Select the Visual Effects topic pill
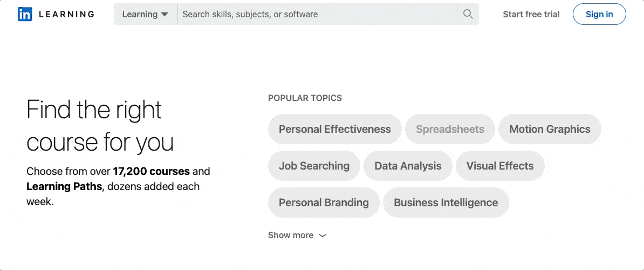The height and width of the screenshot is (270, 644). [x=499, y=166]
